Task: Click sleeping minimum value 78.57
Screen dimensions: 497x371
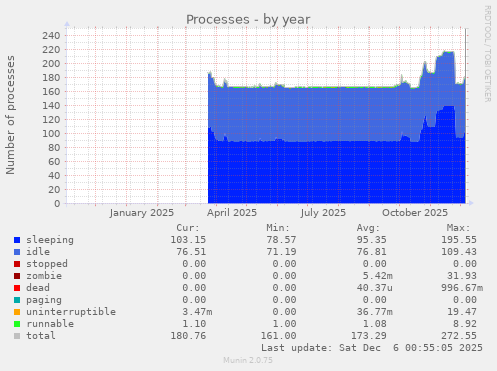Action: coord(281,240)
